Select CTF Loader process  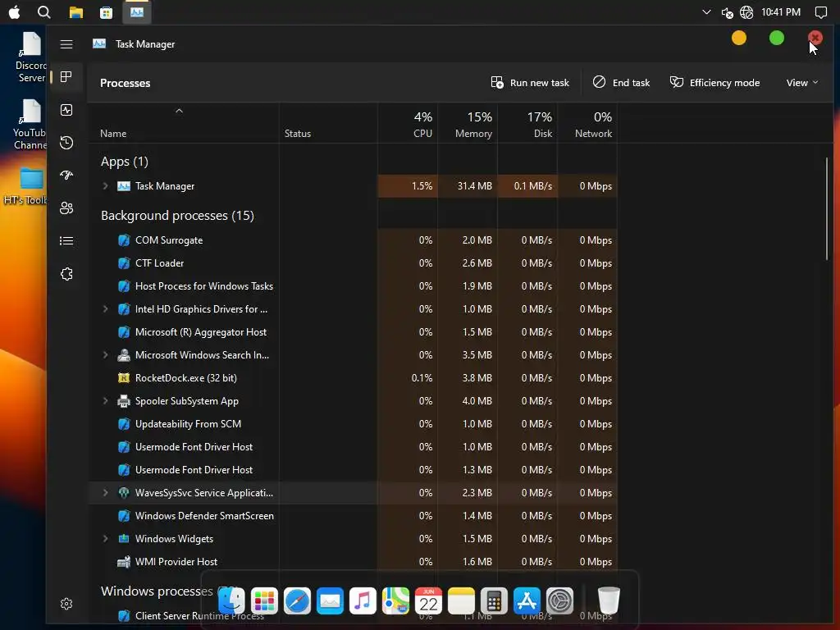coord(353,263)
